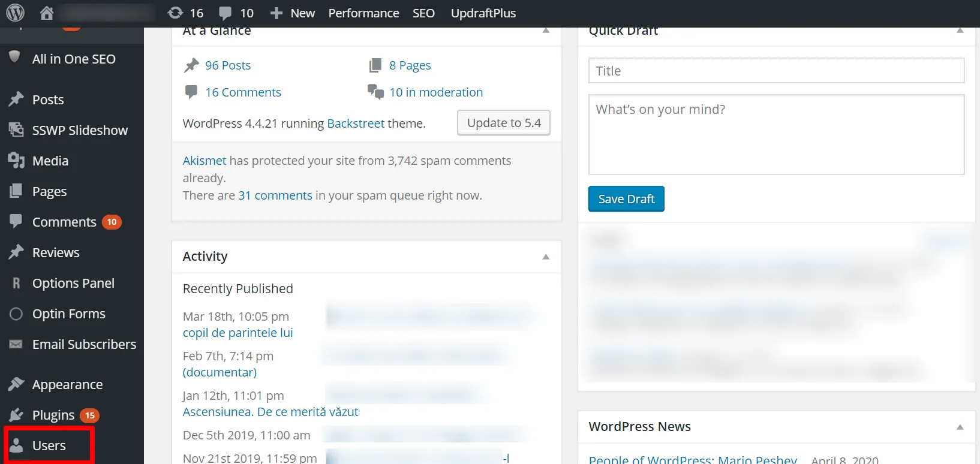Click the Posts pushpin icon in sidebar
Image resolution: width=980 pixels, height=464 pixels.
click(x=16, y=99)
